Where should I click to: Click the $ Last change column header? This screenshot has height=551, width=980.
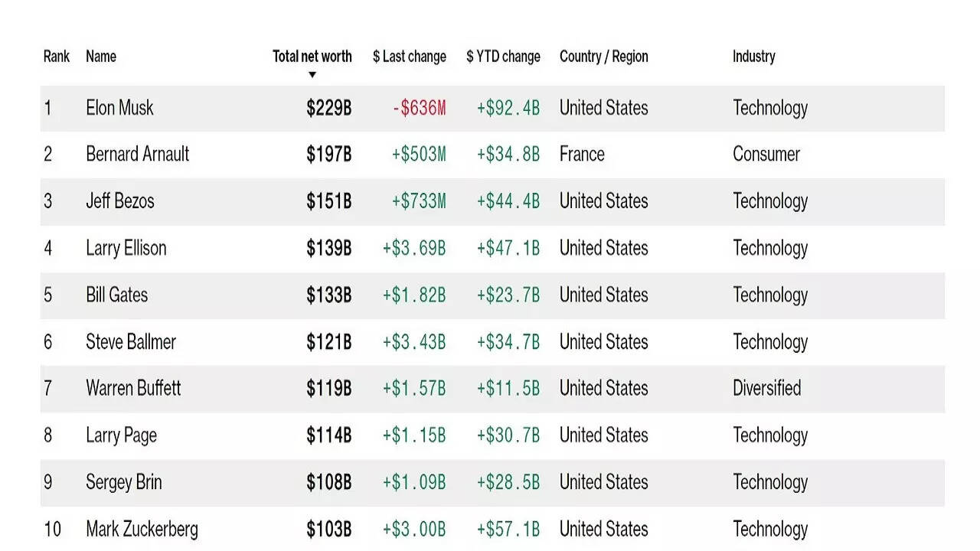(410, 57)
